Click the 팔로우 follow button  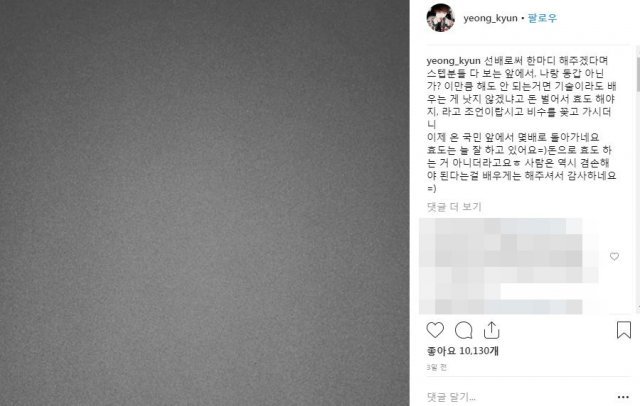pos(542,18)
